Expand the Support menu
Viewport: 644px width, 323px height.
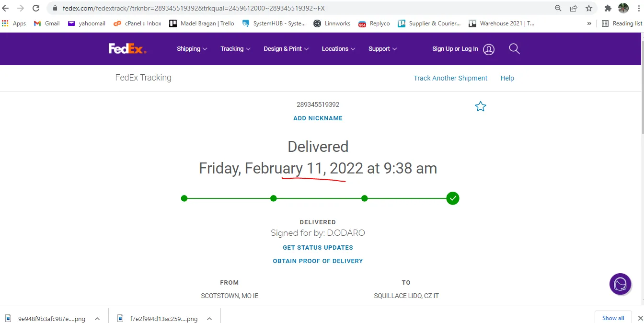pyautogui.click(x=382, y=48)
